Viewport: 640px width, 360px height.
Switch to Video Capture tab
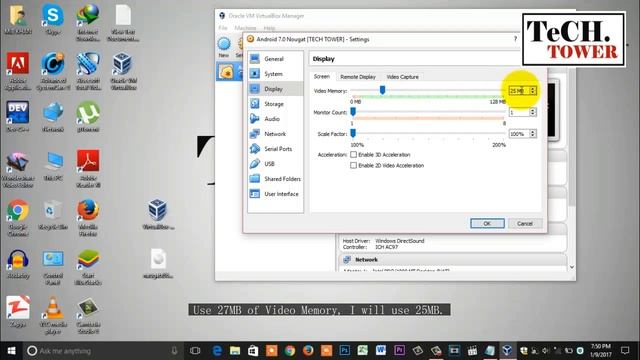coord(402,77)
